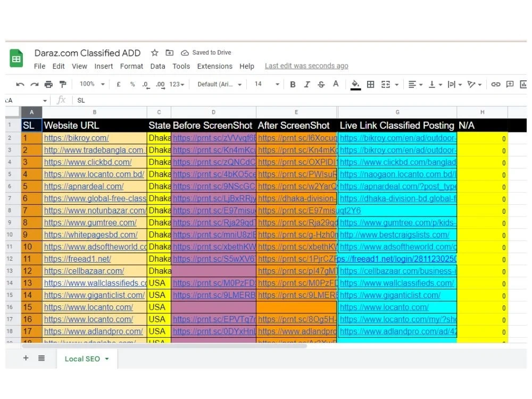Open the name box dropdown
Image resolution: width=532 pixels, height=399 pixels.
point(45,101)
